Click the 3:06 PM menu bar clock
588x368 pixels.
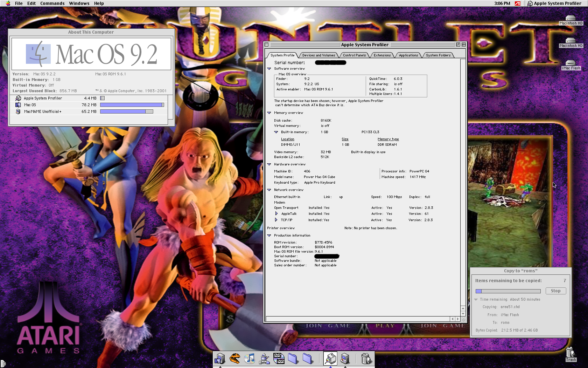[x=502, y=3]
